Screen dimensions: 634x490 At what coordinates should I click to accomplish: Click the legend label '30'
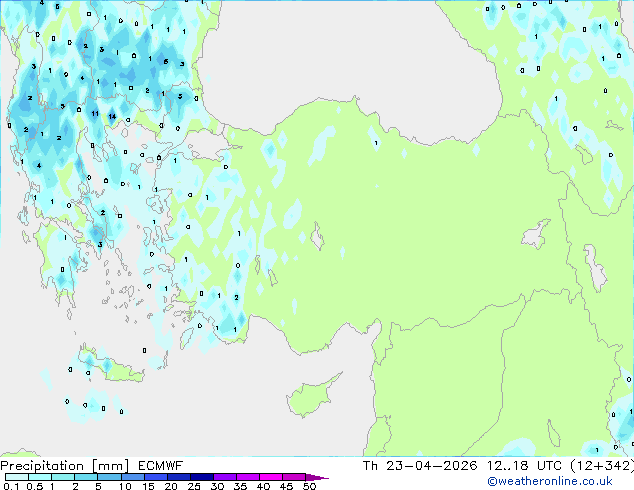pos(217,486)
